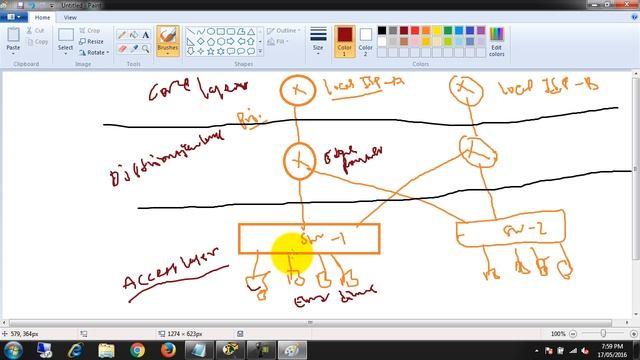Pick the black color swatch
640x360 pixels.
point(382,30)
